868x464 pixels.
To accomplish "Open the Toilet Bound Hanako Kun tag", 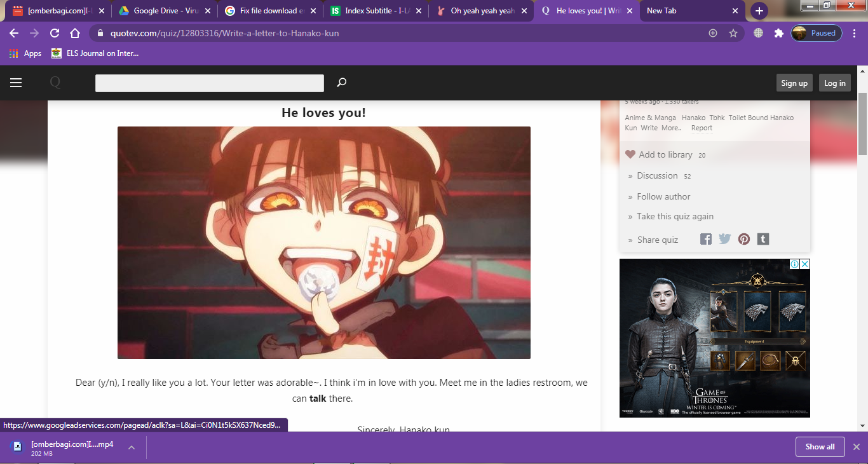I will point(709,123).
